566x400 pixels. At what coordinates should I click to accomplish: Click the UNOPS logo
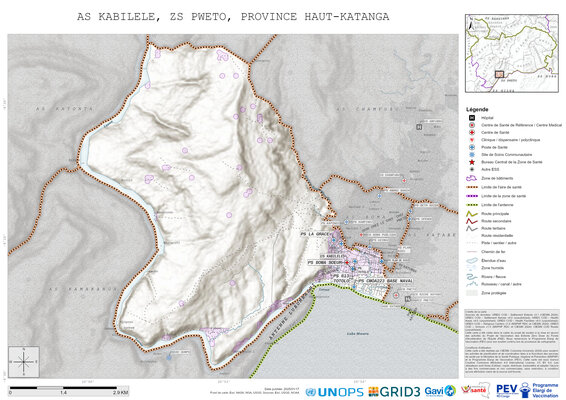tap(334, 392)
